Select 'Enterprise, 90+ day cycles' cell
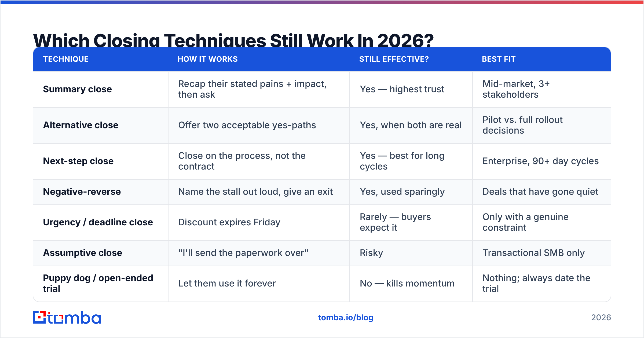 click(542, 161)
